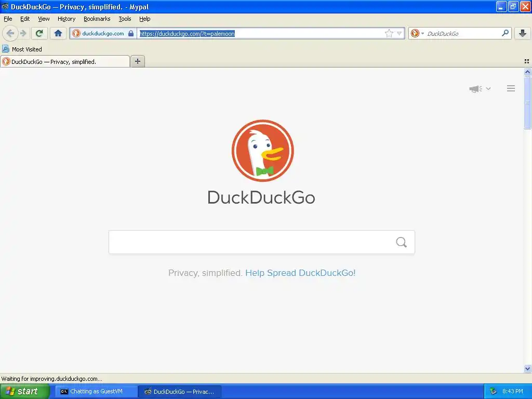This screenshot has height=399, width=532.
Task: Expand the chevron next to the megaphone
Action: point(488,88)
